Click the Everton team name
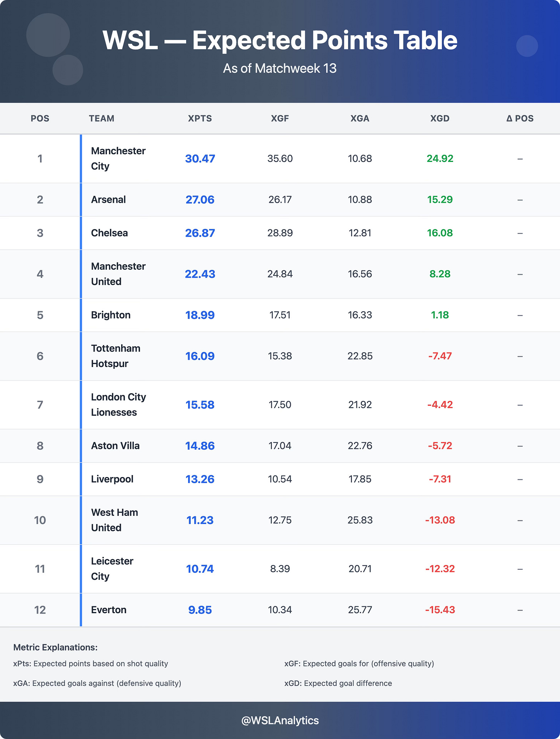 click(109, 610)
